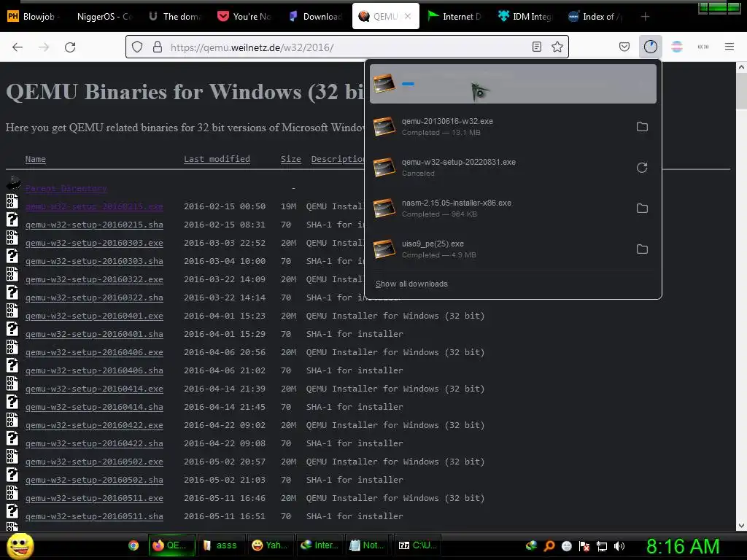The width and height of the screenshot is (747, 560).
Task: Open qemu-w32-setup-20160511.sha link
Action: point(94,516)
